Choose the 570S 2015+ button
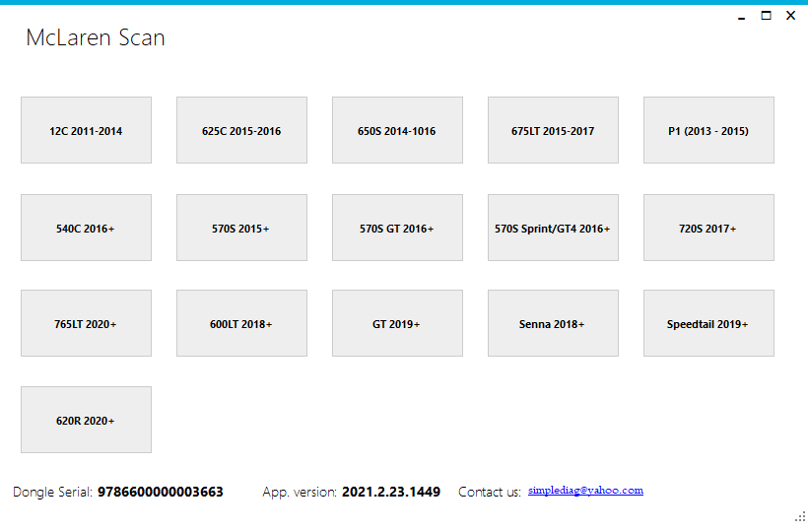Viewport: 808px width, 532px height. point(241,228)
